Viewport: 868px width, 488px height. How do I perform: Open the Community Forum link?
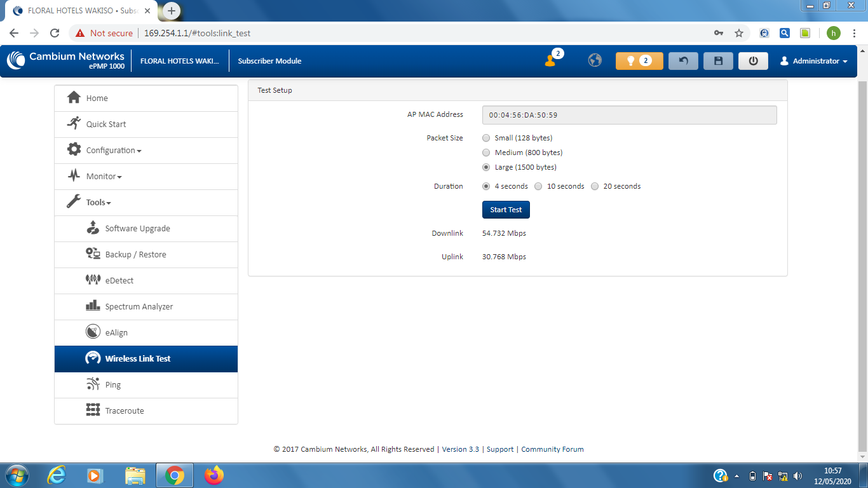click(x=552, y=449)
